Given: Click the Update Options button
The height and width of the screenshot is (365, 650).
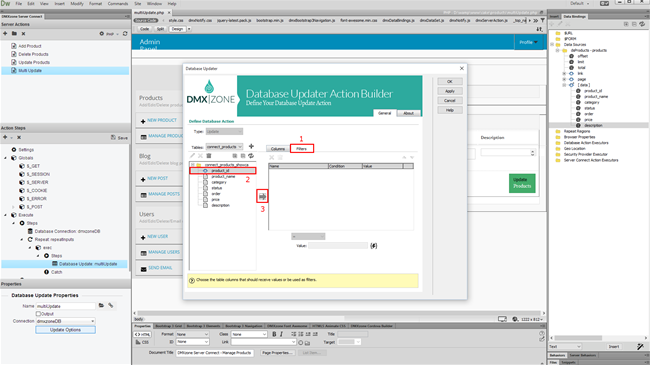Looking at the screenshot, I should tap(65, 330).
